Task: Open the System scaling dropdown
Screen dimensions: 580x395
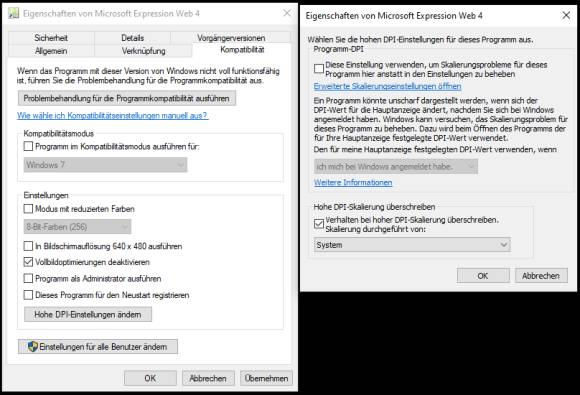Action: 412,245
